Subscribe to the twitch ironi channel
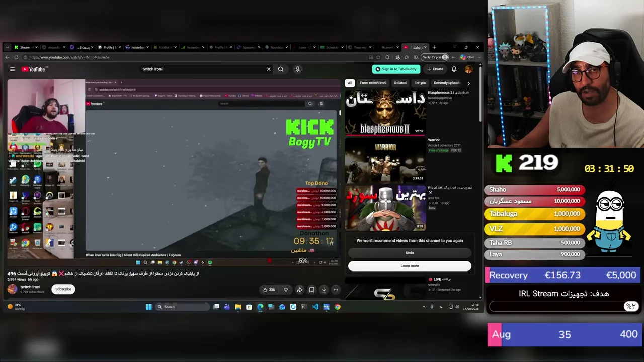This screenshot has width=644, height=362. 63,289
